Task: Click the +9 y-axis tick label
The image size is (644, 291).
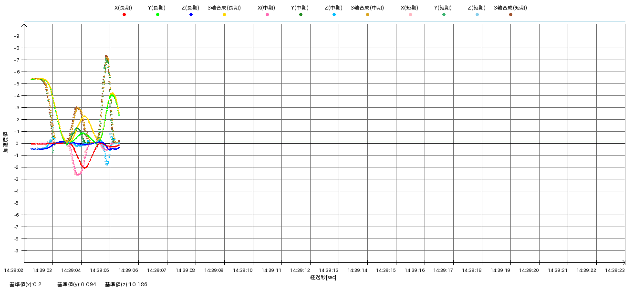Action: (17, 36)
